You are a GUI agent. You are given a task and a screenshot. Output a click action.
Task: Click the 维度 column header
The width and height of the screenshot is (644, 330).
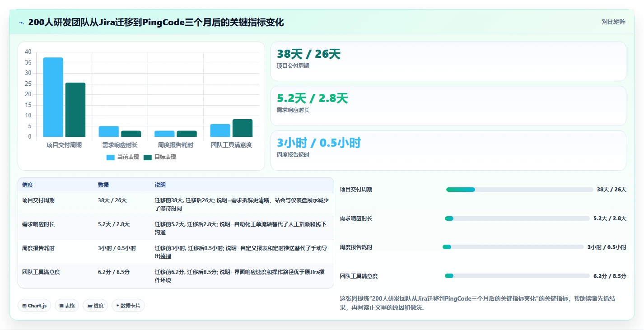[x=28, y=185]
